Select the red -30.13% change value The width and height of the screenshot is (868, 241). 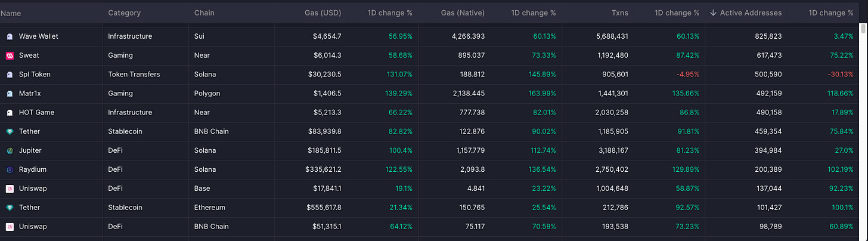coord(839,75)
